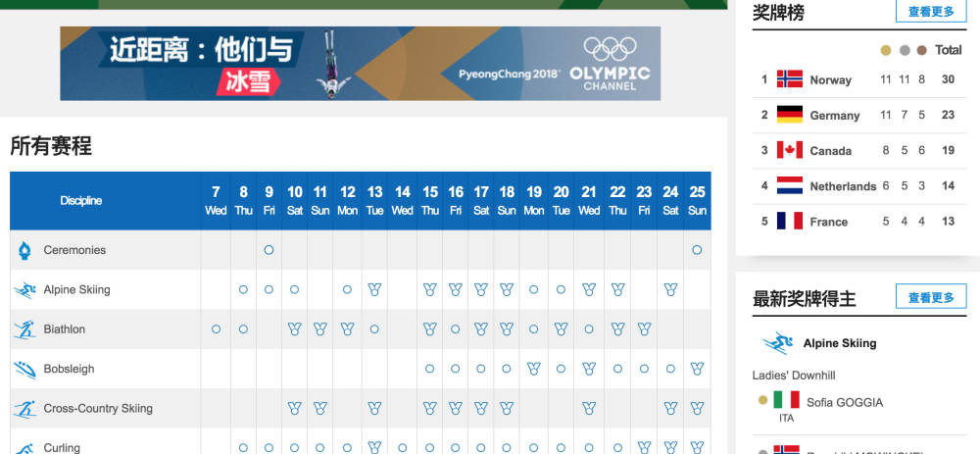Click the Ceremonies torch icon
This screenshot has width=980, height=454.
point(25,251)
